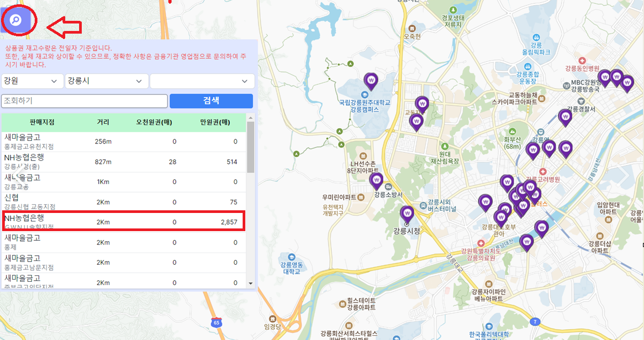The height and width of the screenshot is (340, 644).
Task: Click the W marker beside 강릉시청
Action: (408, 212)
